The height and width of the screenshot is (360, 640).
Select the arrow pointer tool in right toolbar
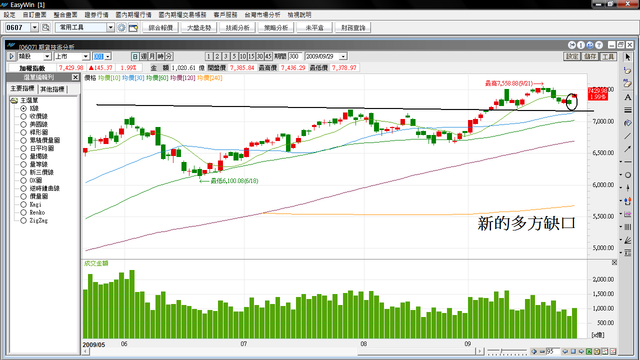point(628,57)
